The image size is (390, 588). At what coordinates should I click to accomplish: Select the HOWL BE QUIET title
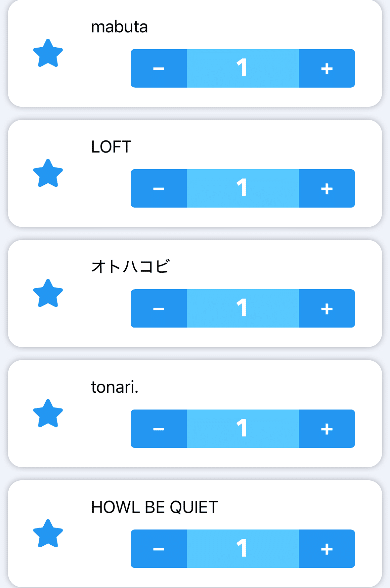pos(154,507)
